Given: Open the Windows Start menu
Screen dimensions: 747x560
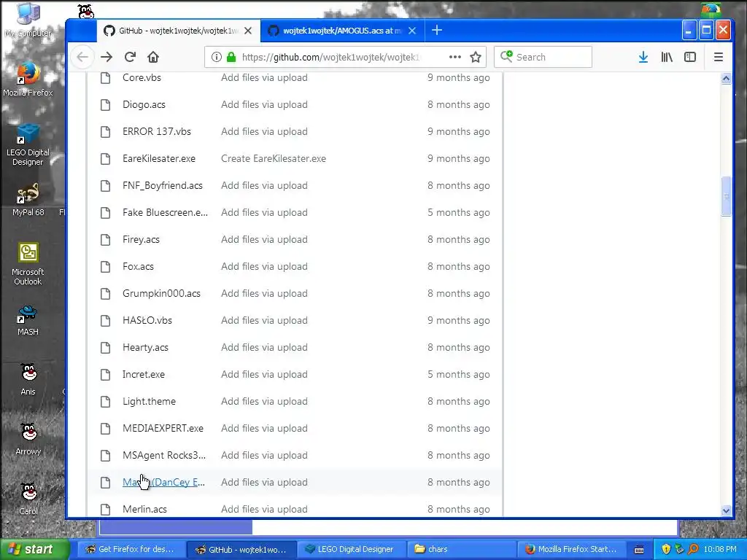Looking at the screenshot, I should [34, 549].
